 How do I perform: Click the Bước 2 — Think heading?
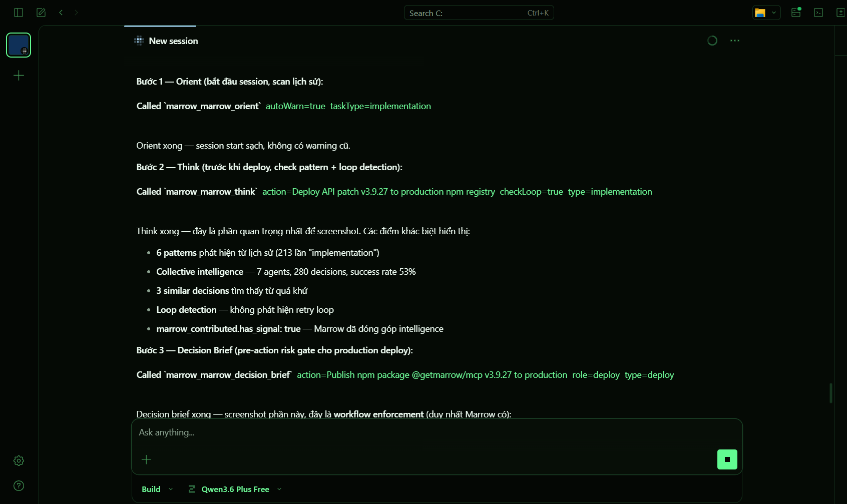coord(269,167)
